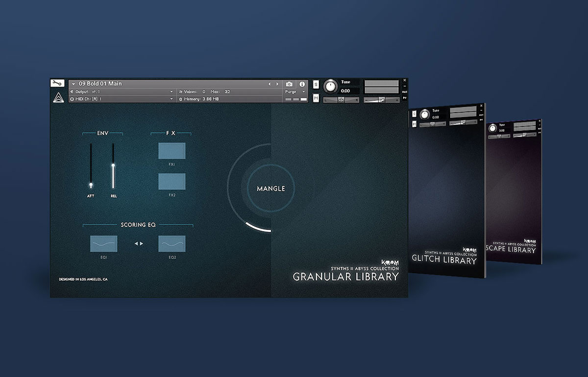The width and height of the screenshot is (588, 377).
Task: Increase volume with the plus button
Action: click(x=396, y=99)
